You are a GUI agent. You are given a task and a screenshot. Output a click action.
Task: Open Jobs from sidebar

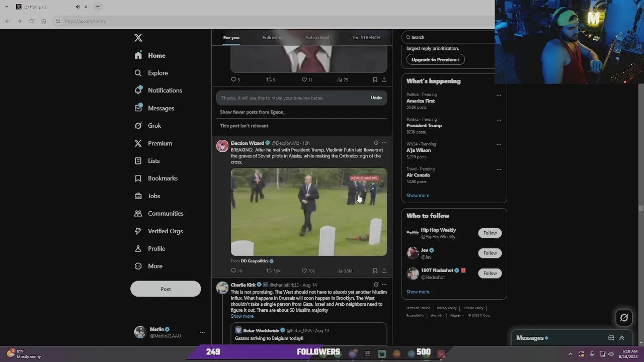147,196
